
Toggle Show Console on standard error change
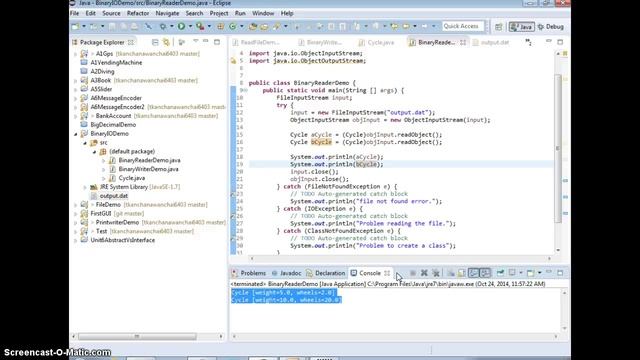click(485, 273)
